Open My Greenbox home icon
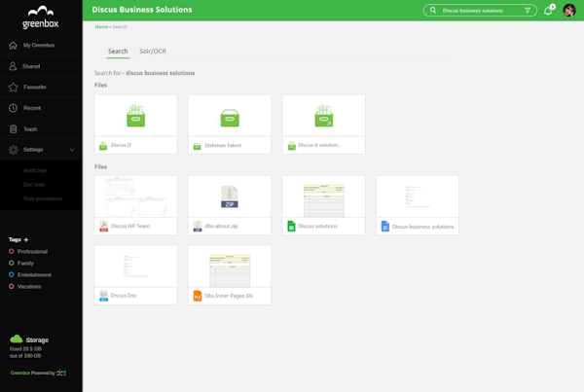The width and height of the screenshot is (584, 392). [13, 46]
